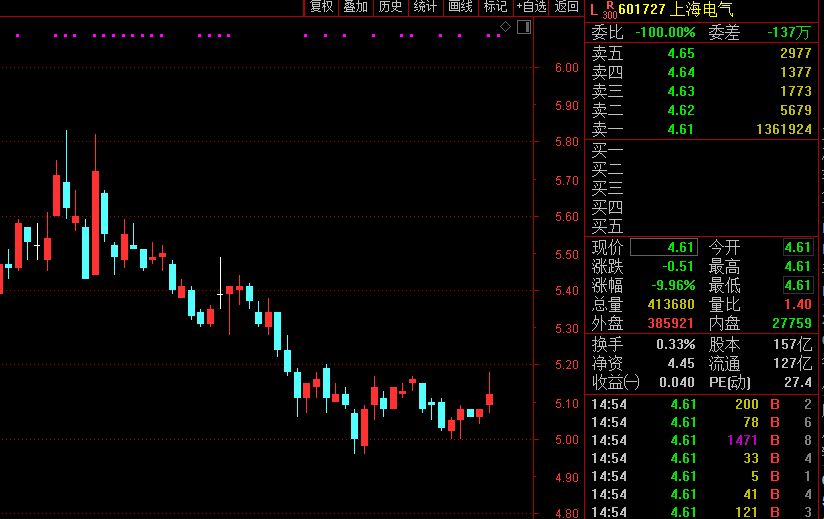Image resolution: width=824 pixels, height=519 pixels.
Task: Add stock using +自选 button
Action: point(531,7)
